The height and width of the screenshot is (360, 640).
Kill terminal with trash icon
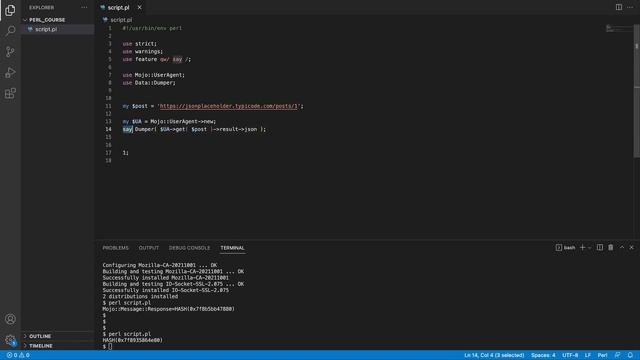coord(611,247)
